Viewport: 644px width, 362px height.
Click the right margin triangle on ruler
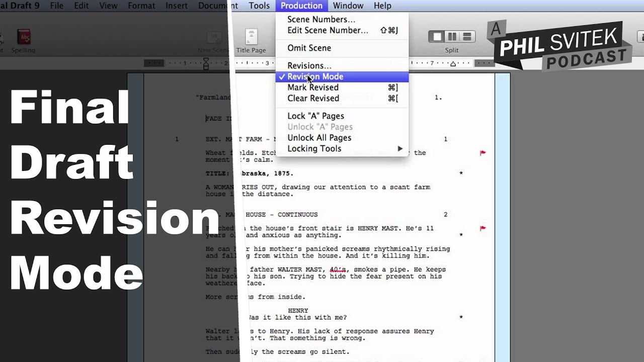point(453,64)
